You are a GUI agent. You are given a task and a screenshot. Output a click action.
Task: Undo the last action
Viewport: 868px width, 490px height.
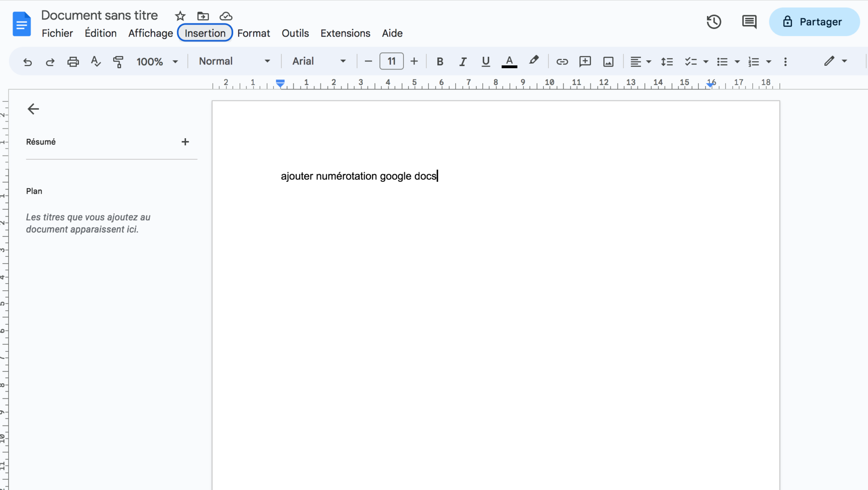[x=27, y=61]
